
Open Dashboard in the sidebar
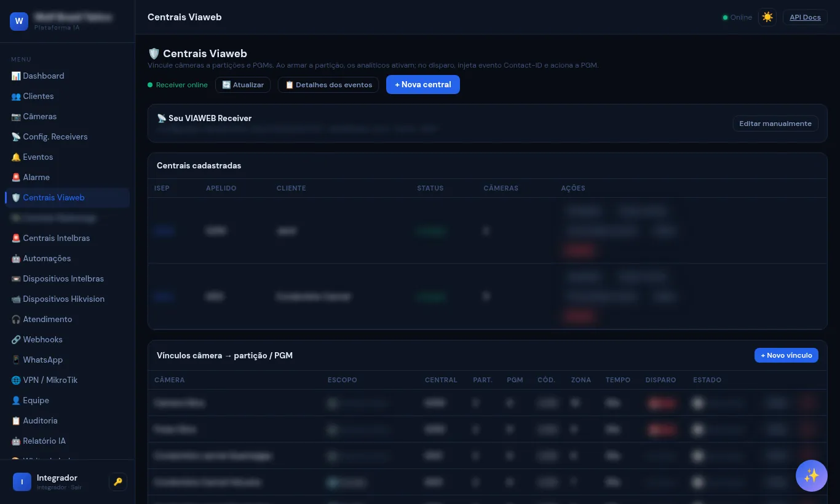tap(68, 76)
